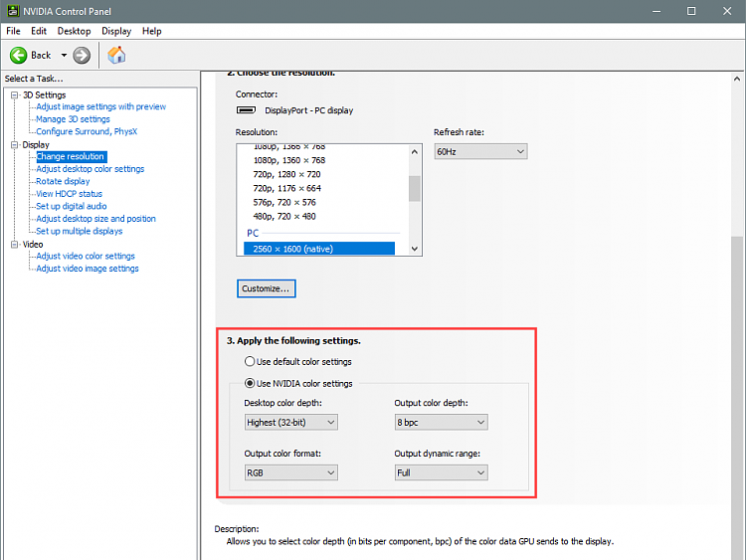Viewport: 746px width, 560px height.
Task: Open View HDCP status
Action: point(69,194)
